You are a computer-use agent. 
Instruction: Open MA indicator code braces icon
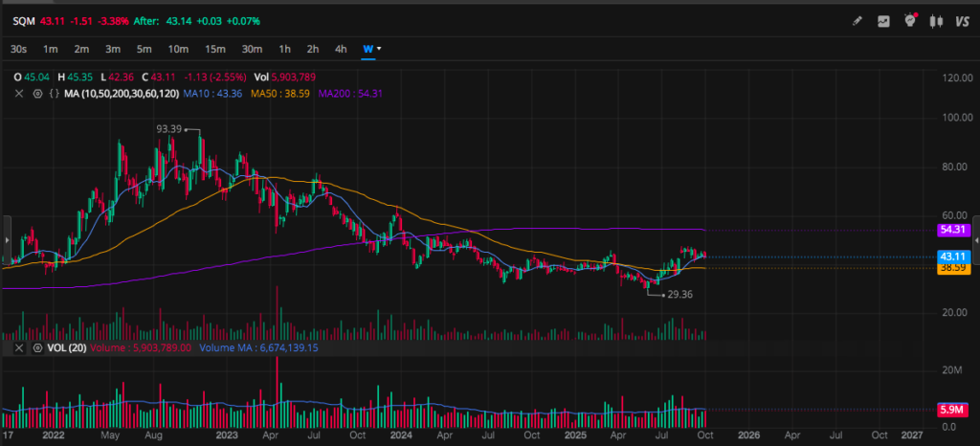(x=55, y=93)
